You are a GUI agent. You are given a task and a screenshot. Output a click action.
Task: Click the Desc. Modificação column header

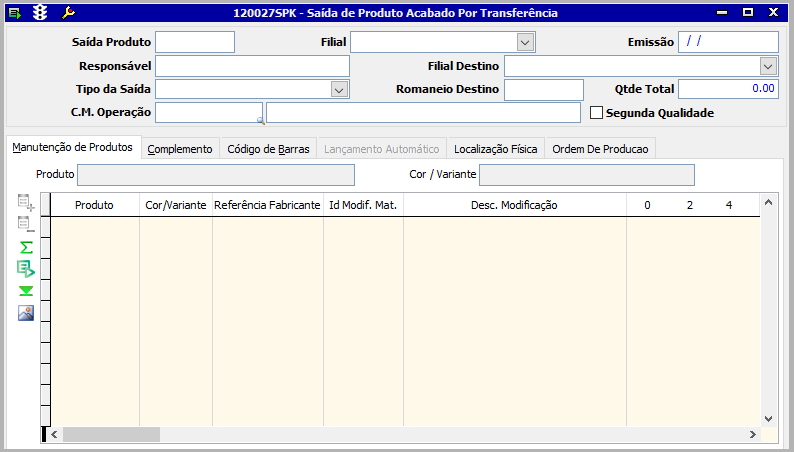pyautogui.click(x=514, y=205)
